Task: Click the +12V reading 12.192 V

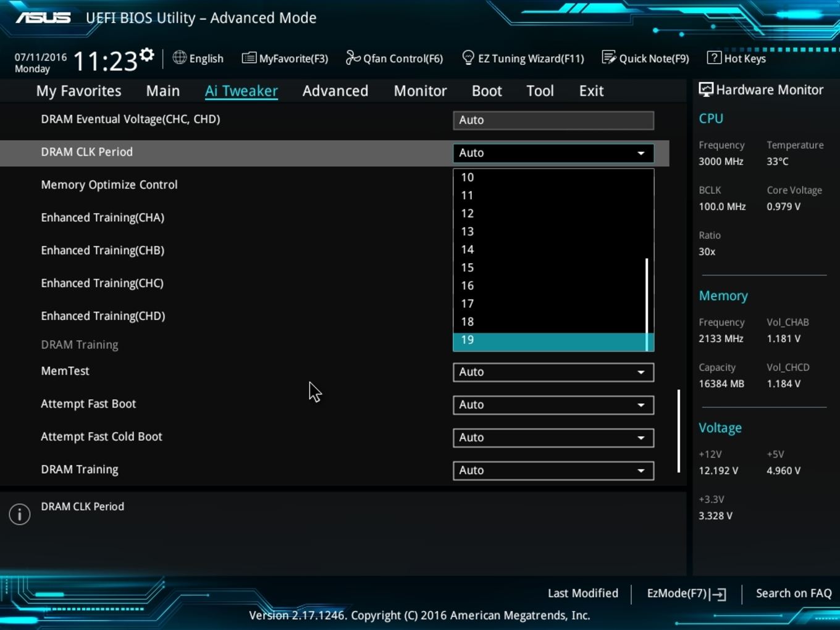Action: click(x=718, y=471)
